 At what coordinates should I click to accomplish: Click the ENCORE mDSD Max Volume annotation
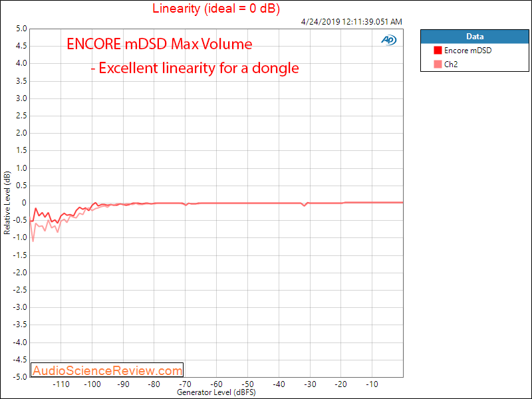point(160,44)
